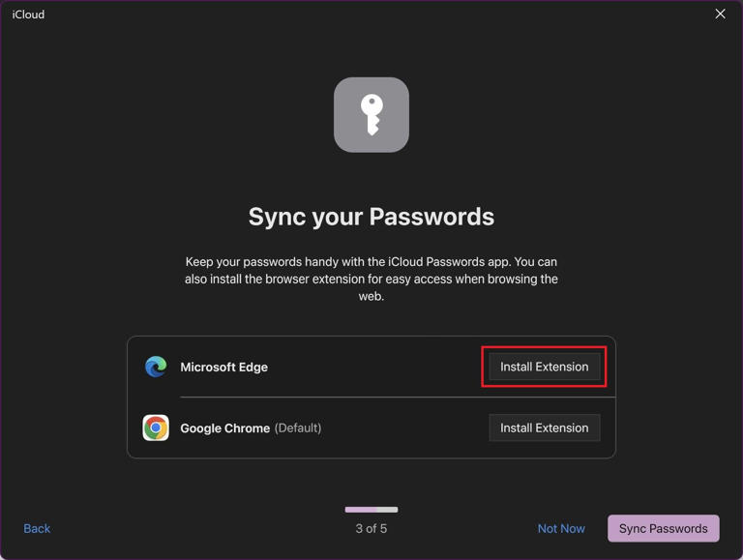Close the iCloud setup window
Screen dimensions: 743x560
pyautogui.click(x=720, y=15)
